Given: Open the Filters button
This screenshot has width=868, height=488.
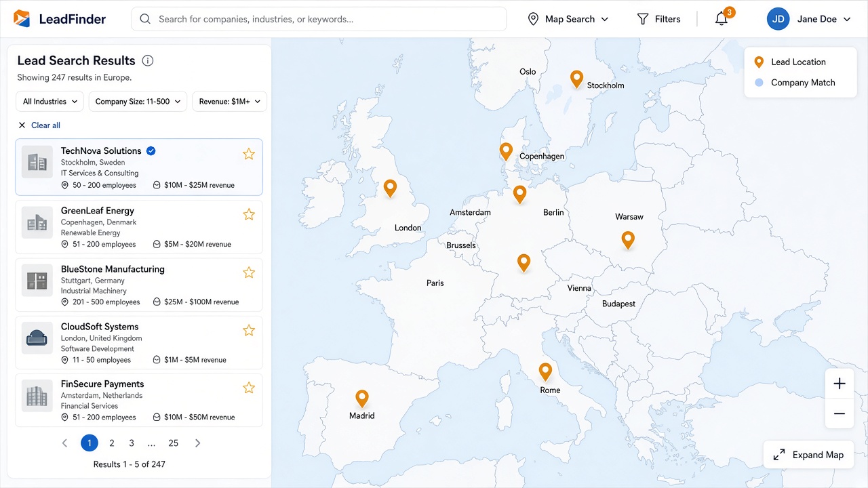Looking at the screenshot, I should tap(659, 19).
